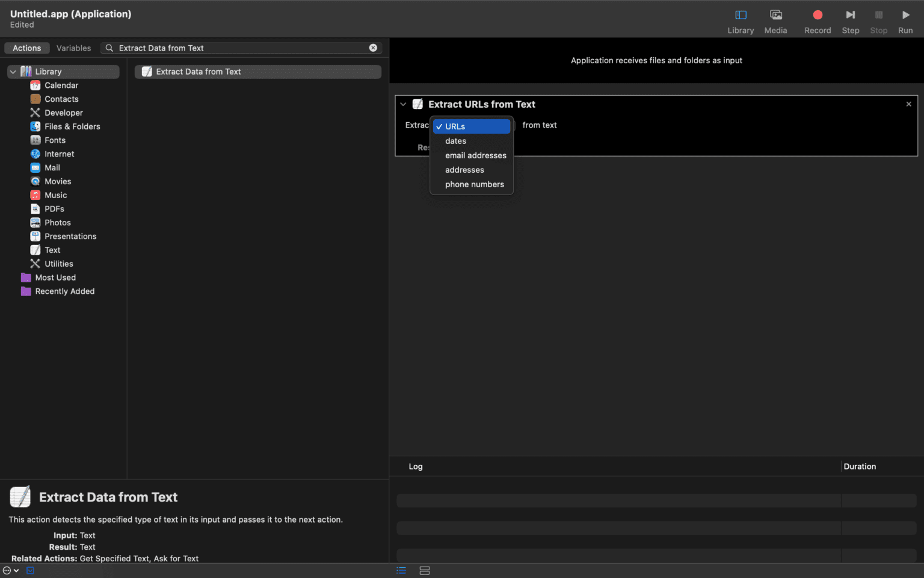Clear the action search field
The image size is (924, 578).
[x=373, y=48]
